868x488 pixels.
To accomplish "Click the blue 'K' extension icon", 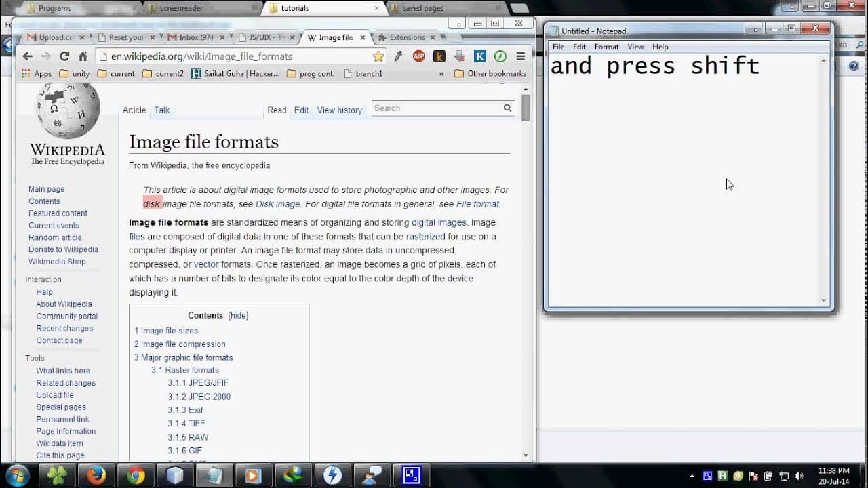I will coord(479,56).
